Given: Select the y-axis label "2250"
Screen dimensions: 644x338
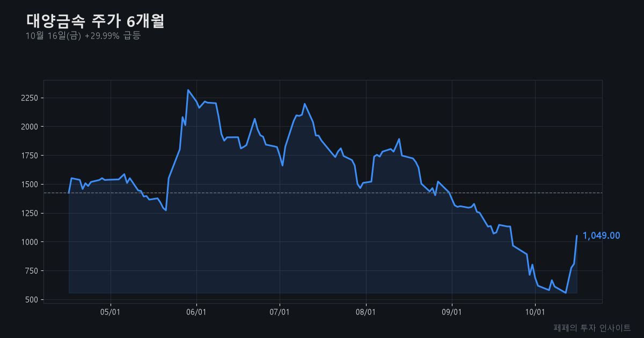Looking at the screenshot, I should [x=29, y=98].
